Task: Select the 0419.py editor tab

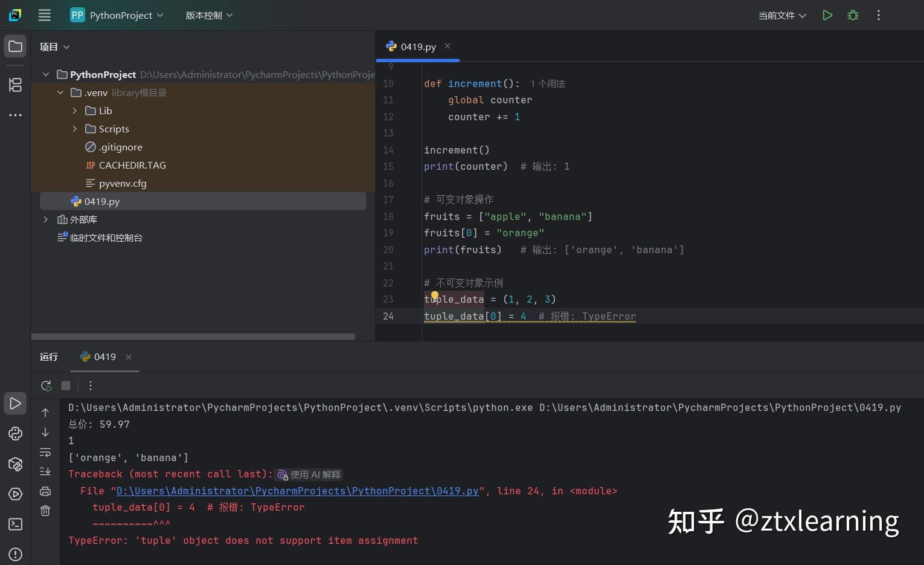Action: (x=418, y=47)
